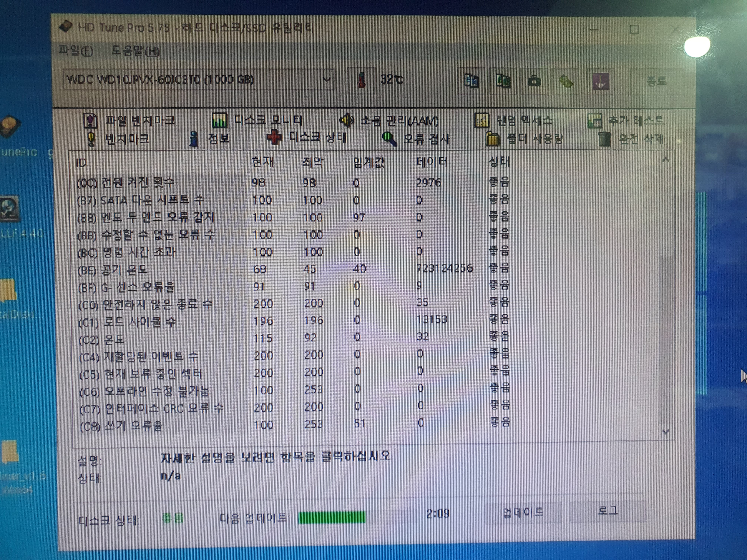Switch to the 파일 벤치마크 tab
The width and height of the screenshot is (747, 560).
pos(129,121)
